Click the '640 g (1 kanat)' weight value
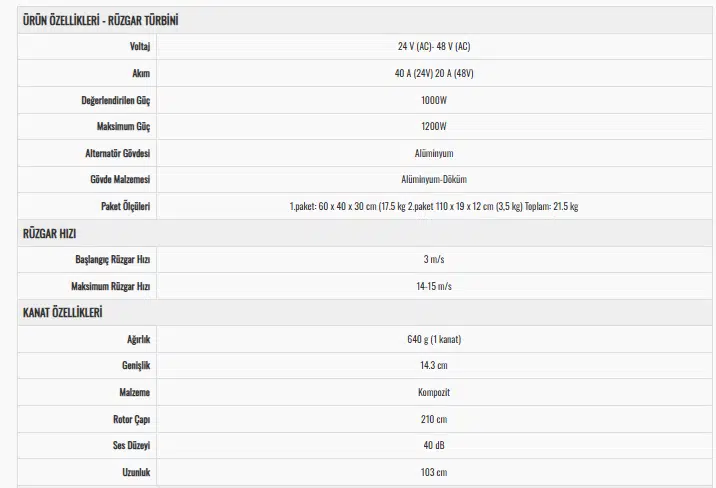 pyautogui.click(x=434, y=339)
